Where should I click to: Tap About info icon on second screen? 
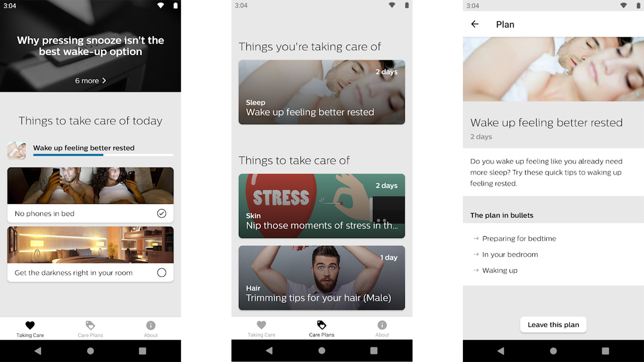[x=382, y=326]
